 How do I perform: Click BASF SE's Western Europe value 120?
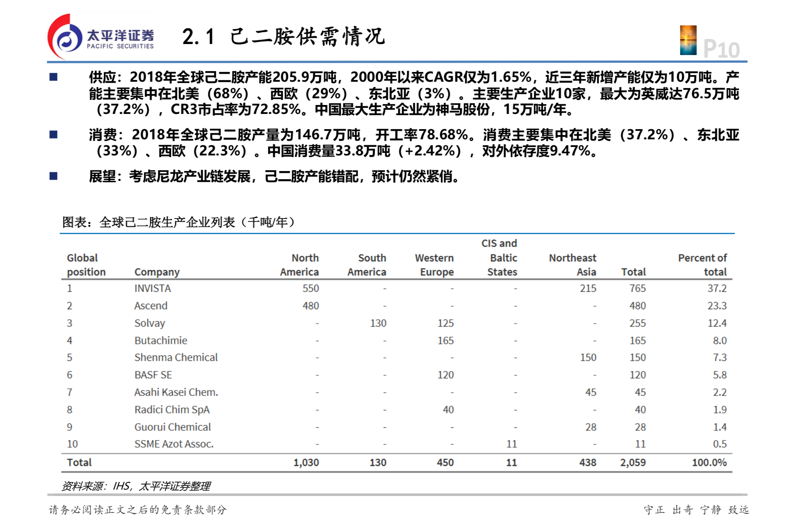click(x=445, y=375)
